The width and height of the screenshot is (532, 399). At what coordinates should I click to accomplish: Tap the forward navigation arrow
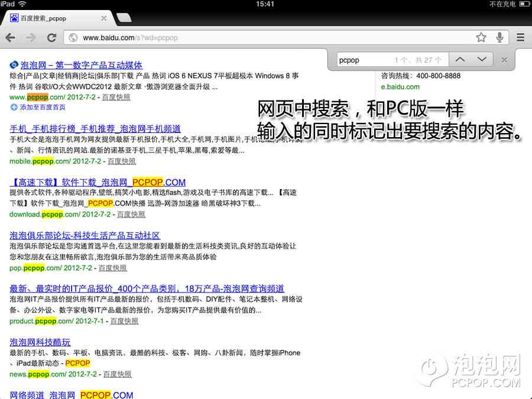tap(31, 38)
